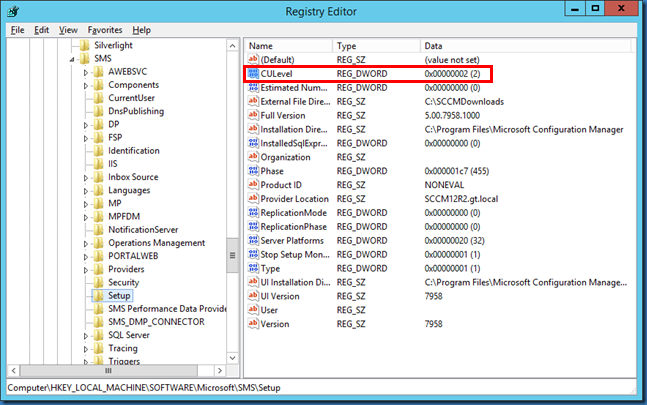Click the MP folder icon

[98, 203]
